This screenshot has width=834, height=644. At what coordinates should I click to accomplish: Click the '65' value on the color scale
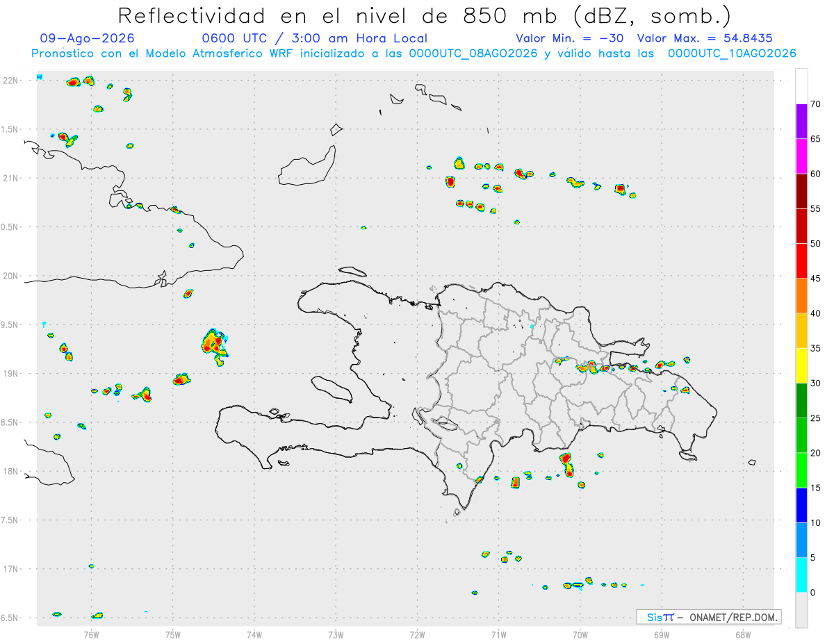point(815,139)
